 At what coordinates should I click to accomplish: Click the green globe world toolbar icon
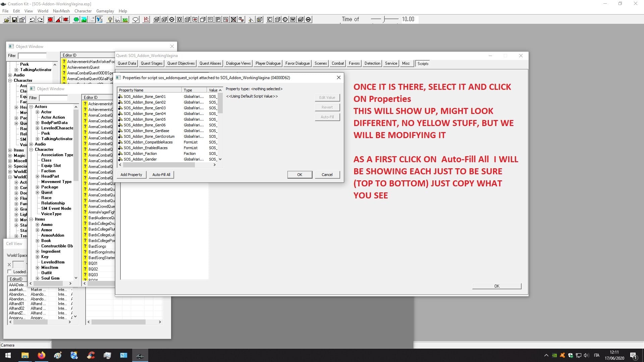(76, 19)
